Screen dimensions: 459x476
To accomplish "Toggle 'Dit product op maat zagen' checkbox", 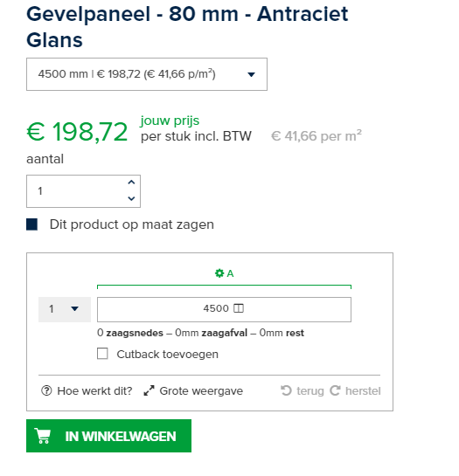I will tap(32, 224).
